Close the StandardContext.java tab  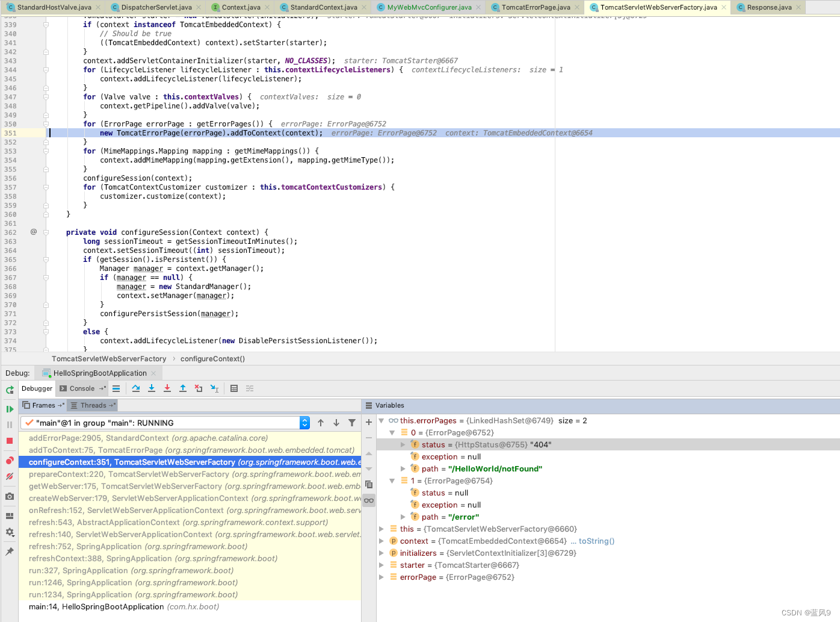click(364, 7)
